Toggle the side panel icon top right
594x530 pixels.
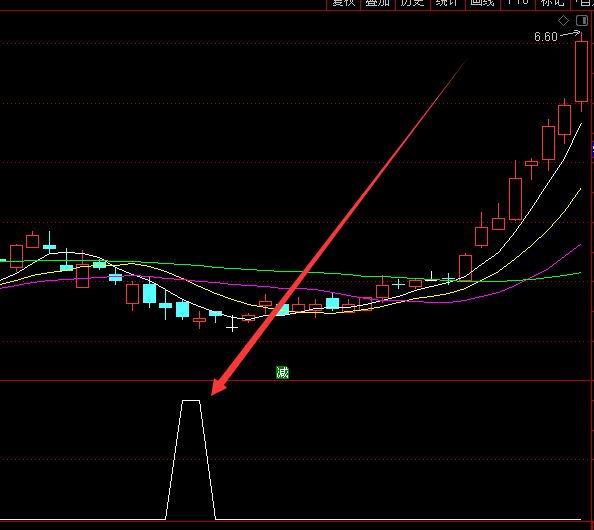pyautogui.click(x=581, y=21)
